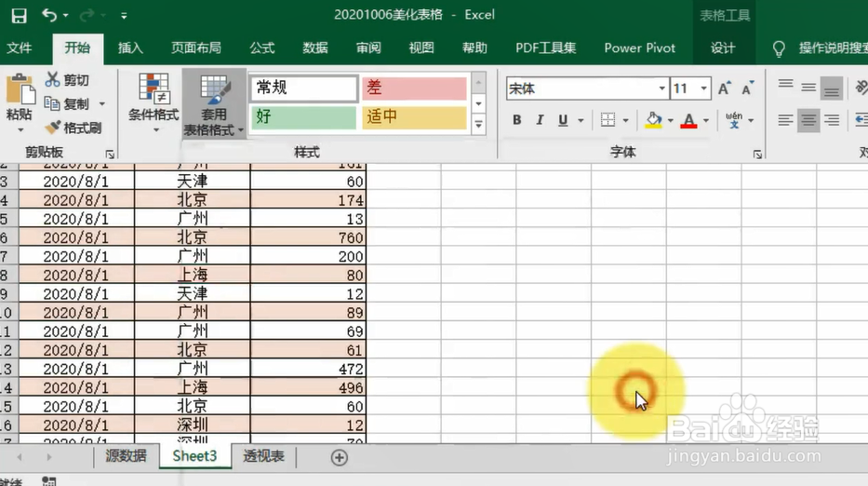
Task: Open the PDF工具集 tab
Action: (x=545, y=48)
